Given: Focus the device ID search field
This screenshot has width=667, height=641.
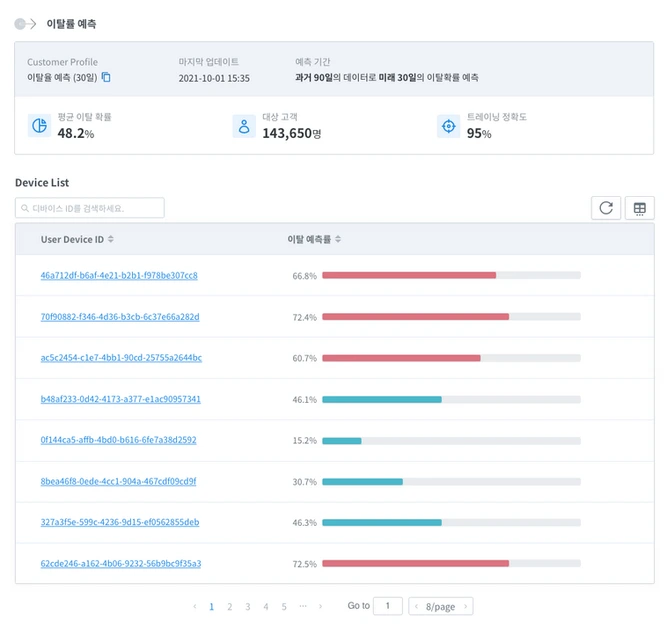Looking at the screenshot, I should click(x=90, y=208).
